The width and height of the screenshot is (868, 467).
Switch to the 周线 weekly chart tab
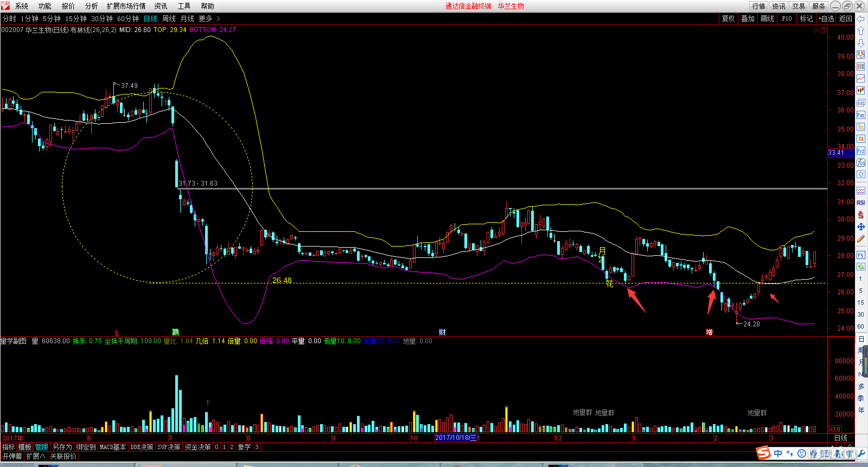point(169,18)
